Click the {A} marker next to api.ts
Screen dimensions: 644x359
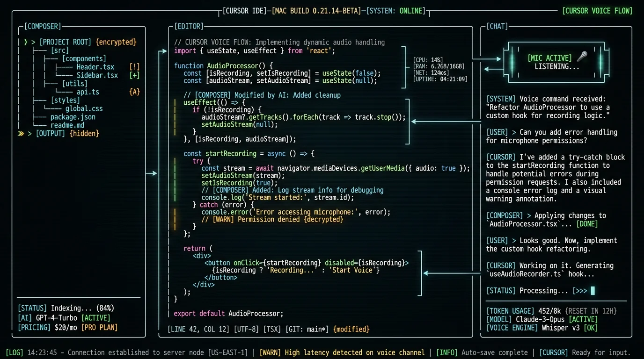tap(134, 92)
